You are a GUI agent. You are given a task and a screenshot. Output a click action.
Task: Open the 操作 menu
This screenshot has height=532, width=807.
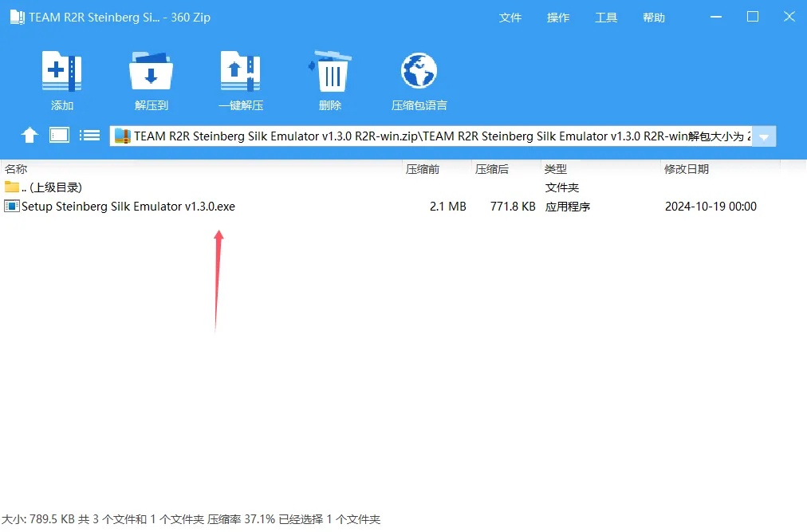pyautogui.click(x=558, y=17)
